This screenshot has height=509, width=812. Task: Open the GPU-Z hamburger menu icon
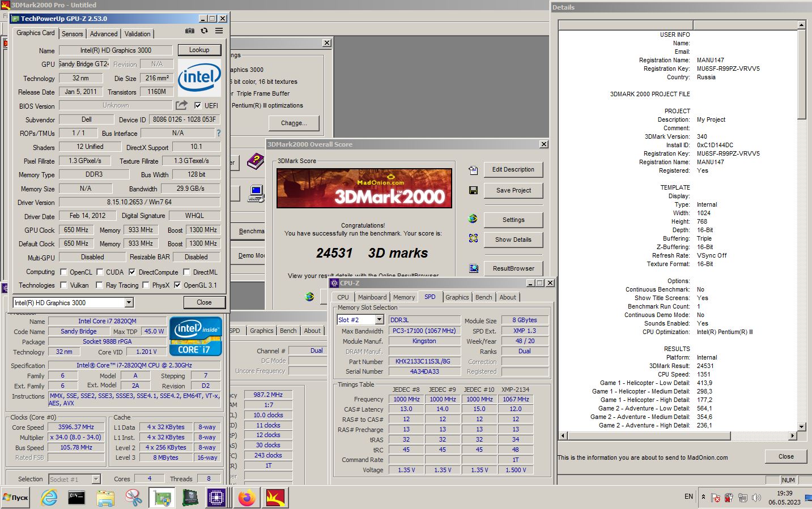tap(219, 31)
